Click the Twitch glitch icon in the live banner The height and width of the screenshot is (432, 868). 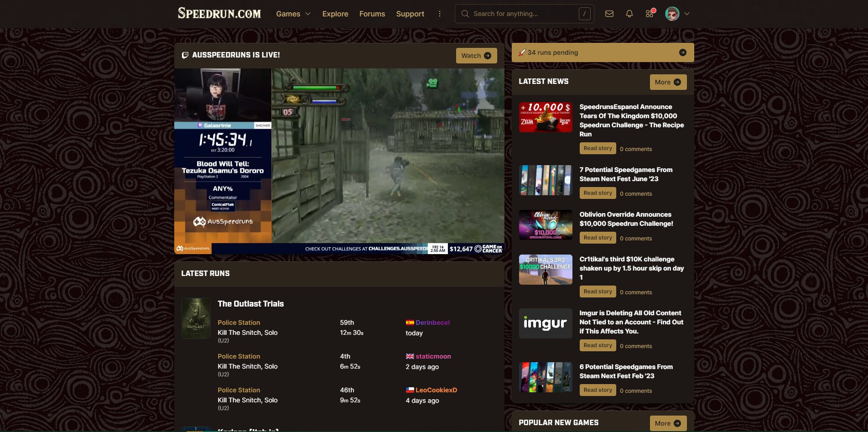pyautogui.click(x=185, y=55)
